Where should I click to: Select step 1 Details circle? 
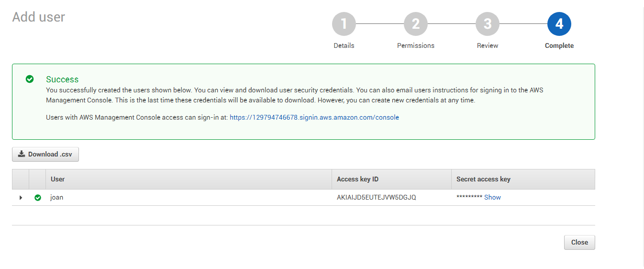[x=344, y=24]
